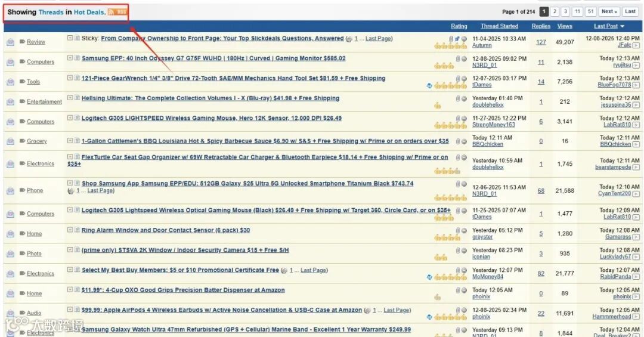This screenshot has height=337, width=644.
Task: Sort threads by the Thread Started column
Action: coord(500,26)
